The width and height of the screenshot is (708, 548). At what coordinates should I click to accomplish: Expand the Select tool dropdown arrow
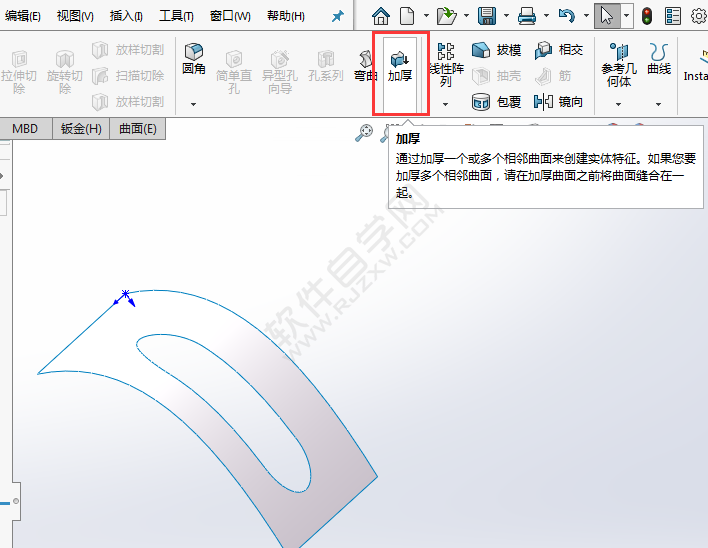(x=626, y=16)
